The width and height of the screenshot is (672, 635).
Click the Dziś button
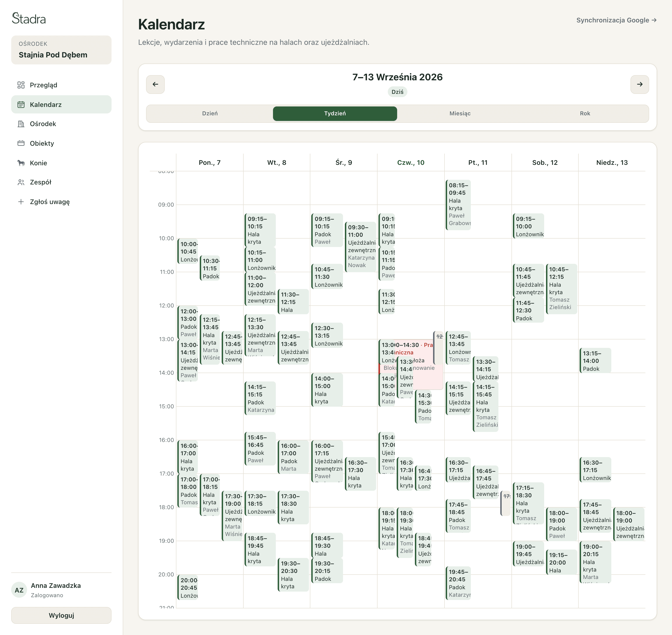click(x=397, y=92)
